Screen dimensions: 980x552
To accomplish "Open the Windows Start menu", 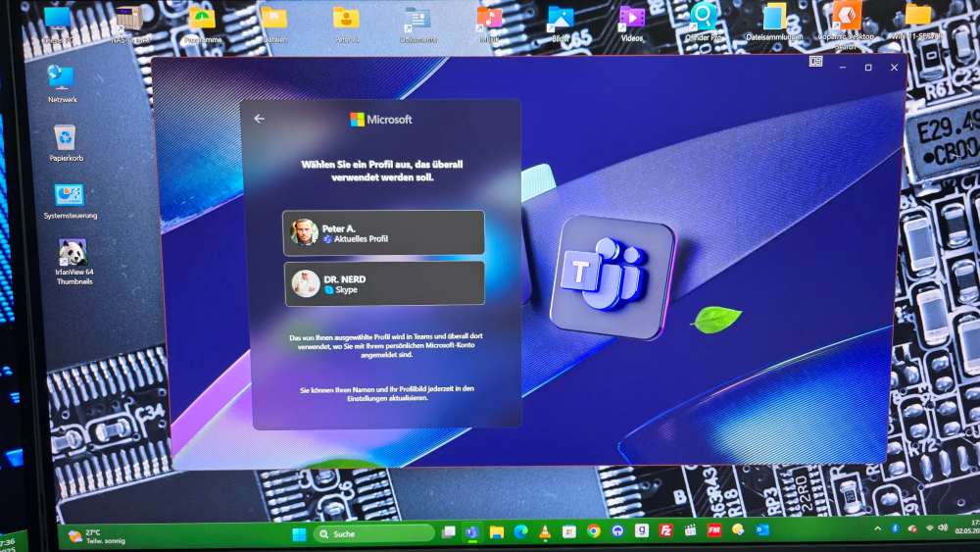I will coord(299,534).
